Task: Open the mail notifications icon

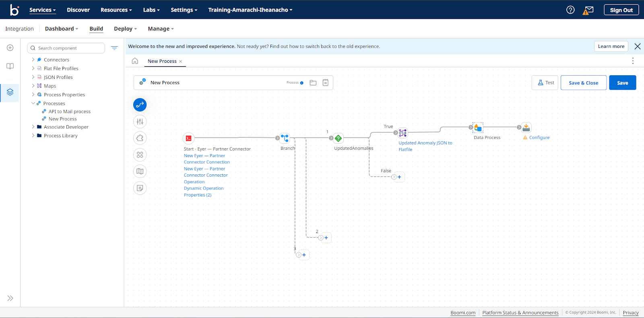Action: coord(588,10)
